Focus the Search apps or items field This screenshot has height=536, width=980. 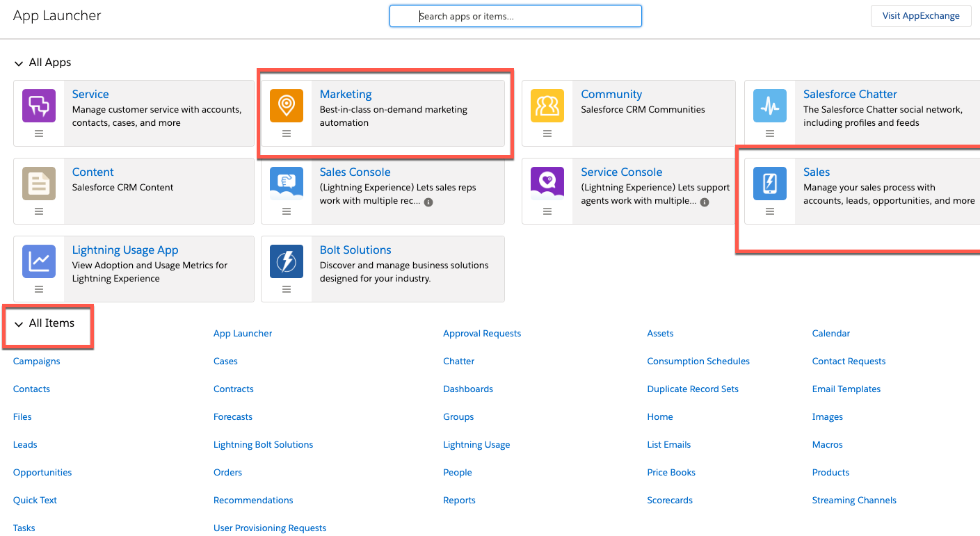(x=515, y=16)
